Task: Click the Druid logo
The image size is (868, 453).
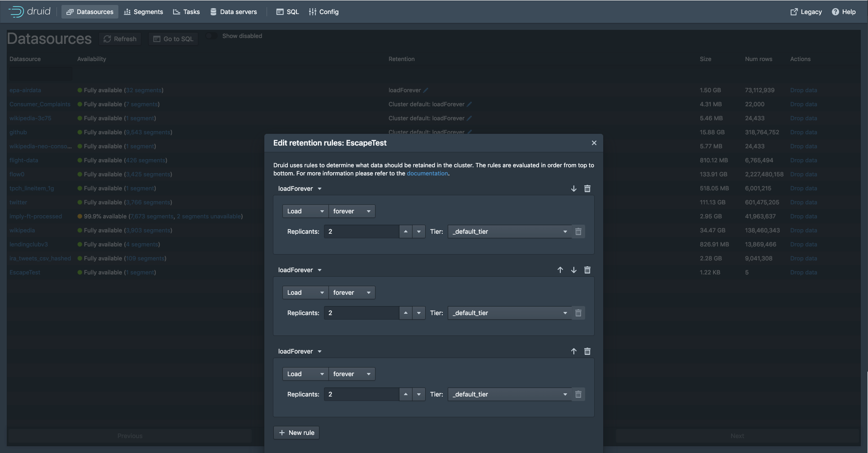Action: click(x=29, y=11)
